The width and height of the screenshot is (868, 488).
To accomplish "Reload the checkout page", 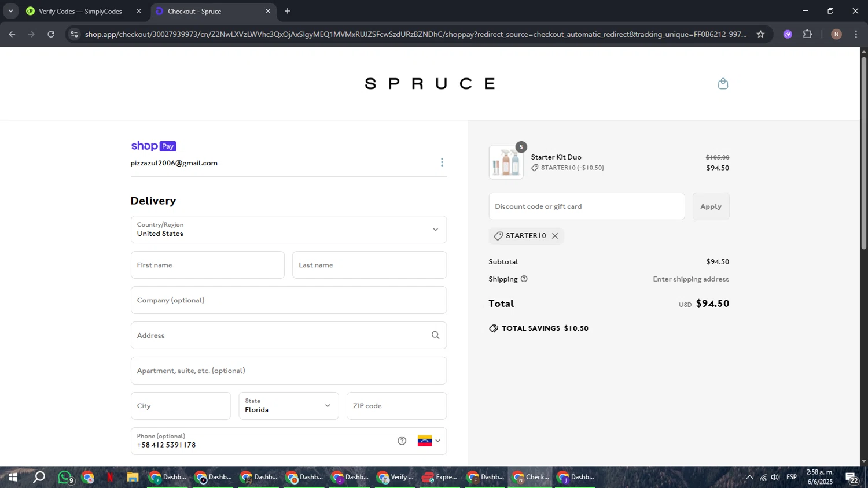I will point(51,34).
